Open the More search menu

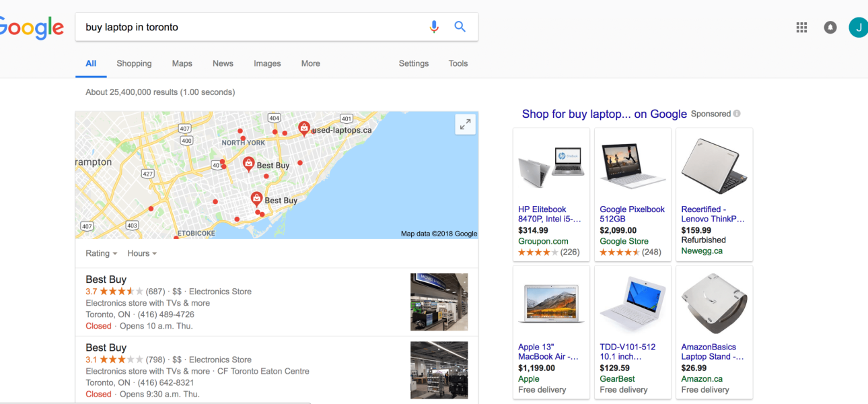pos(310,63)
